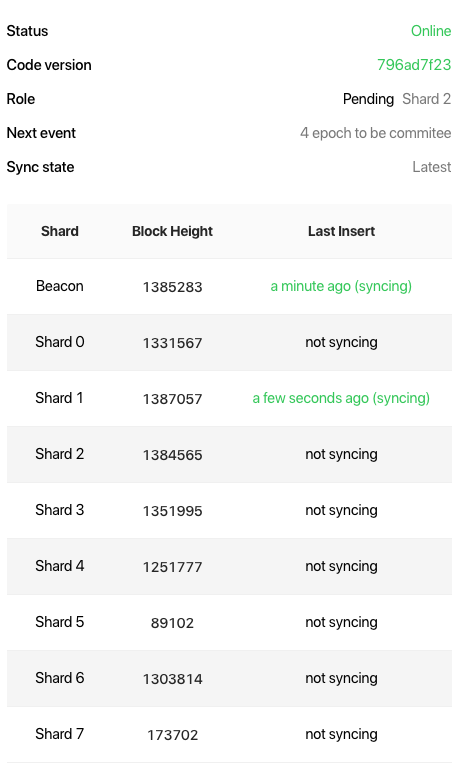This screenshot has height=775, width=472.
Task: Click the green Online status text
Action: coord(431,31)
